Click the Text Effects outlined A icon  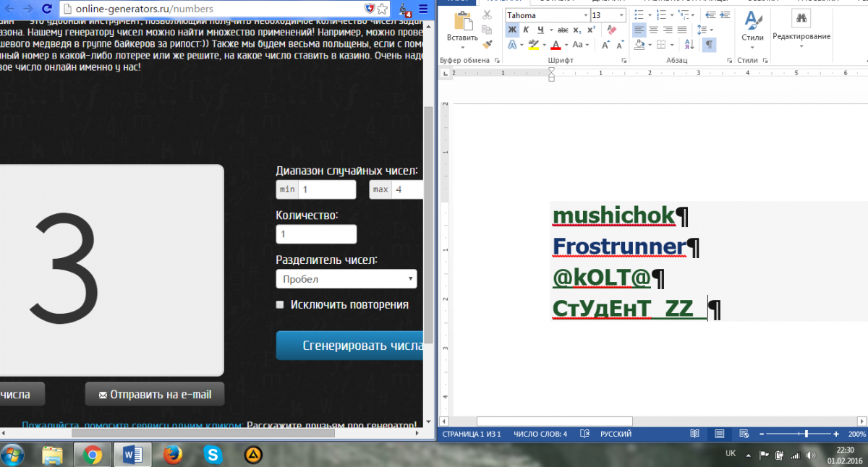point(512,45)
